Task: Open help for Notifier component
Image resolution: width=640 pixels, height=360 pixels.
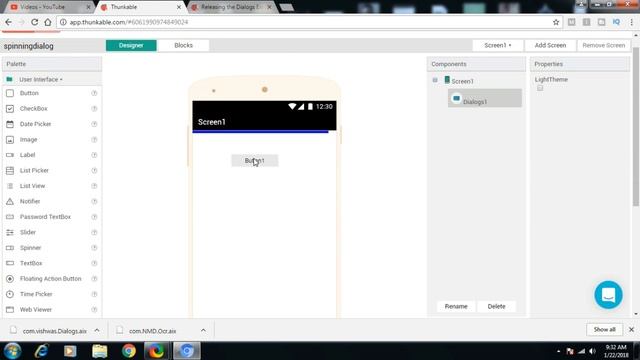Action: coord(94,202)
